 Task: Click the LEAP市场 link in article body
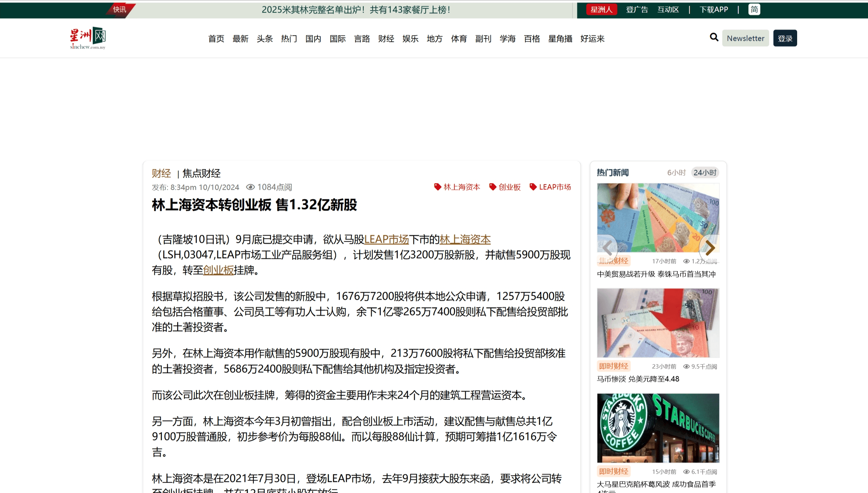tap(387, 239)
